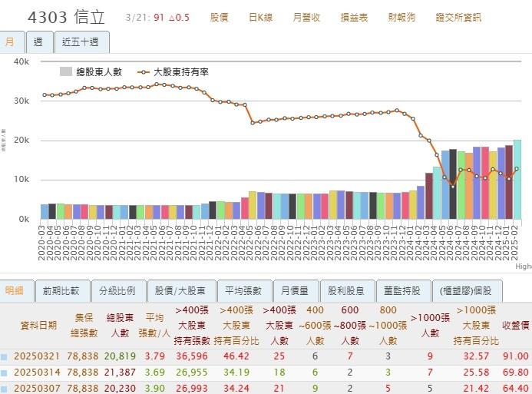Switch to the 週 chart tab
The height and width of the screenshot is (394, 532).
[40, 42]
